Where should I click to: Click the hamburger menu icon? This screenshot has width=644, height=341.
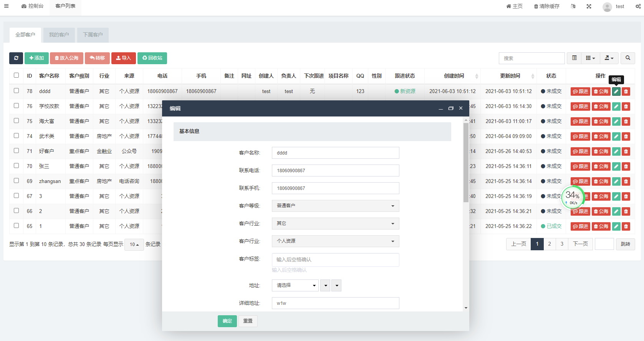(7, 6)
